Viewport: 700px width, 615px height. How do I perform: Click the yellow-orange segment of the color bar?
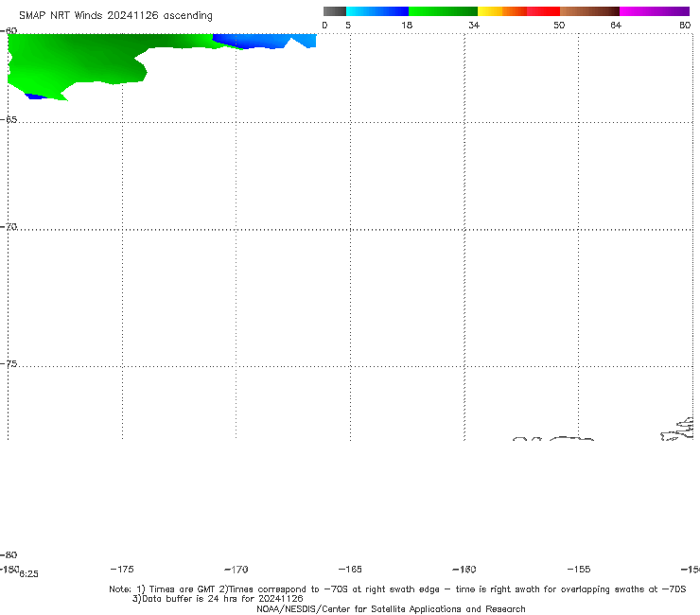(502, 11)
